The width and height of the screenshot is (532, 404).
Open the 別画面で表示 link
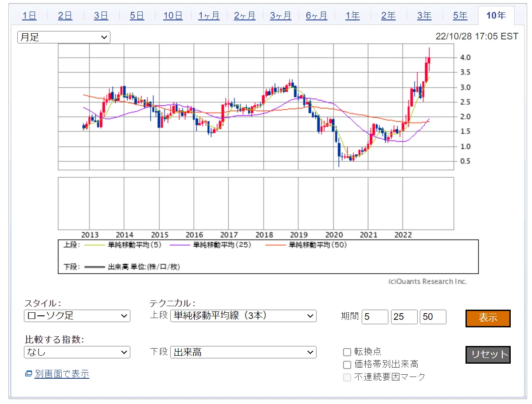(x=62, y=374)
